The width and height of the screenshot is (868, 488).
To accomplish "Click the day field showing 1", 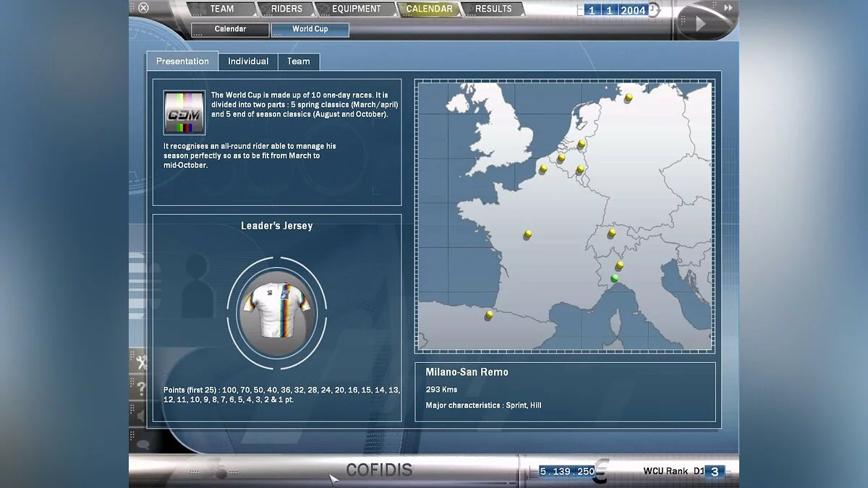I will pos(592,10).
